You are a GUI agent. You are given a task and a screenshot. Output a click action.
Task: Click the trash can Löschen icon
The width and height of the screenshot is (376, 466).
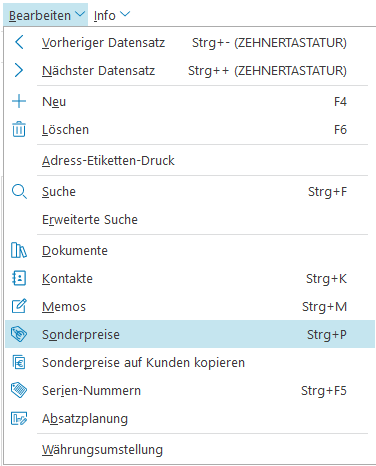pos(19,129)
